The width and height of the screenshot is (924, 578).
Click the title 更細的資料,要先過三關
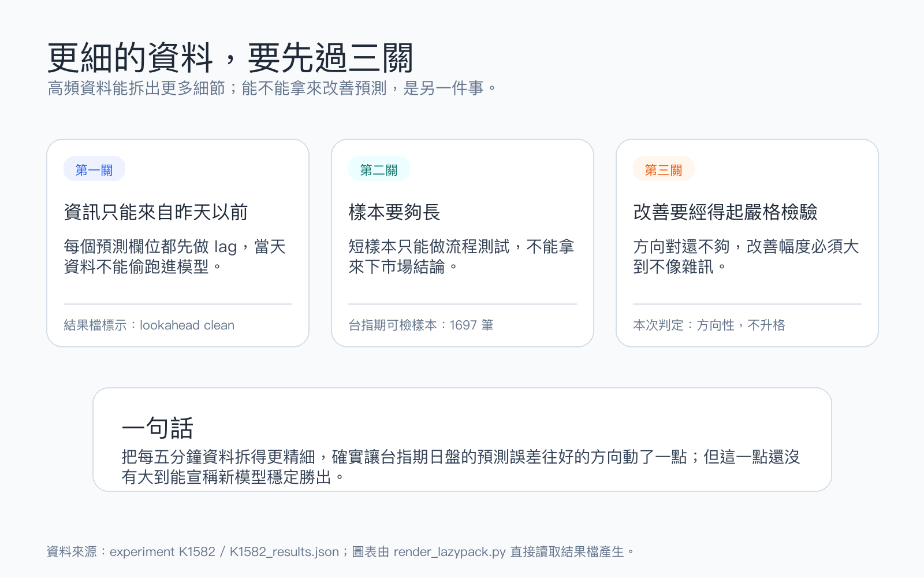[230, 58]
